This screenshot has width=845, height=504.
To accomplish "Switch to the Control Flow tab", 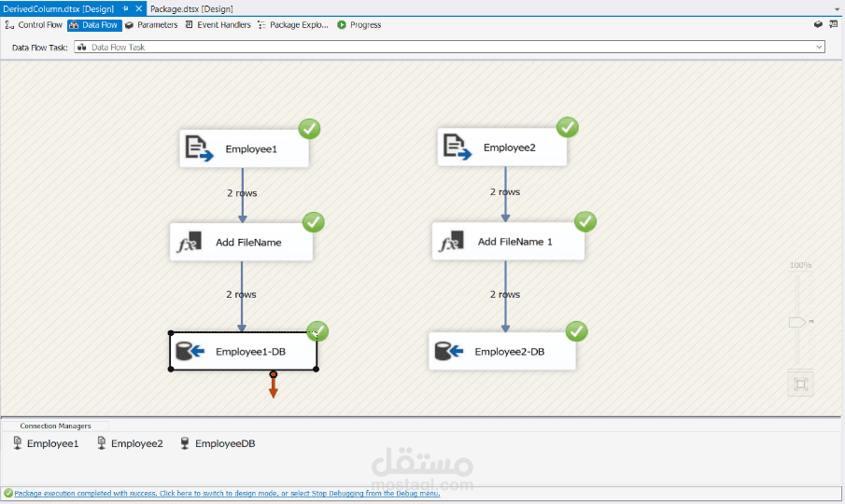I will (34, 25).
